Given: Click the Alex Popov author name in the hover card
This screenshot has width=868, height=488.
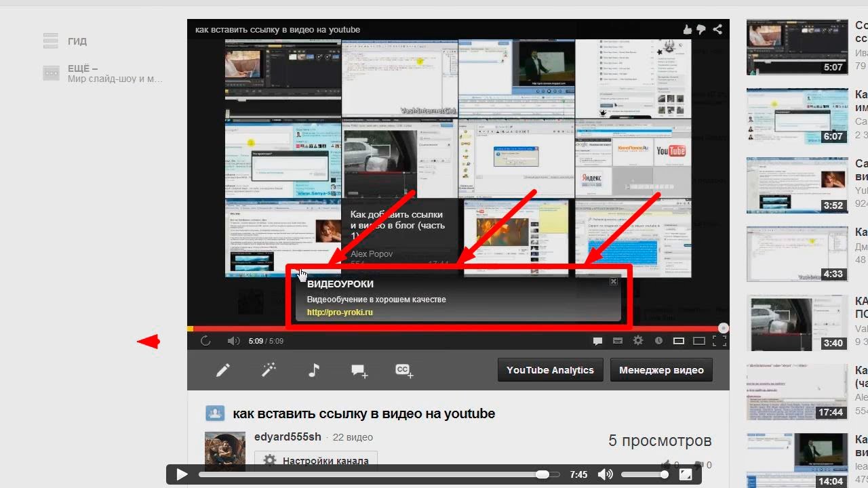Looking at the screenshot, I should [x=371, y=254].
